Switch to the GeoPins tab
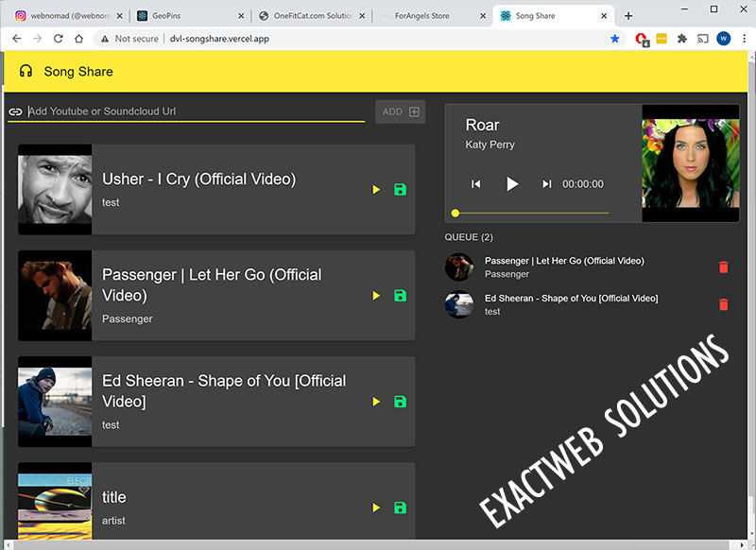 point(191,16)
